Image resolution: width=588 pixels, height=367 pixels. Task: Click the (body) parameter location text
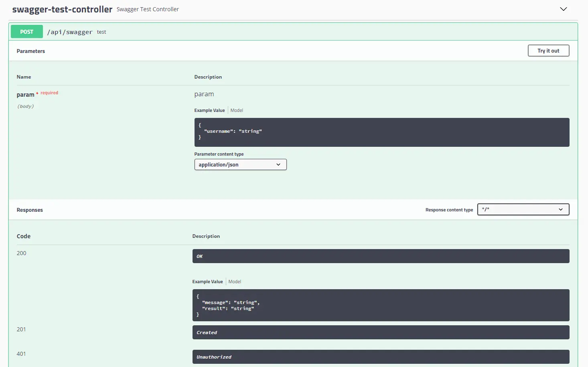click(25, 106)
